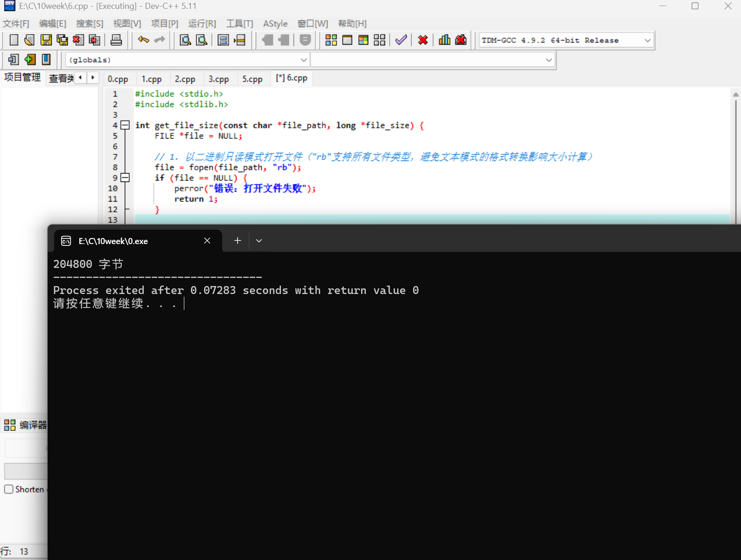Click the Go to function icon
The width and height of the screenshot is (741, 560).
(x=224, y=40)
